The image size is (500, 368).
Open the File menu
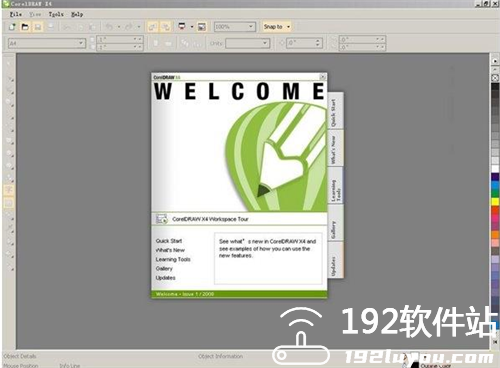pyautogui.click(x=16, y=14)
